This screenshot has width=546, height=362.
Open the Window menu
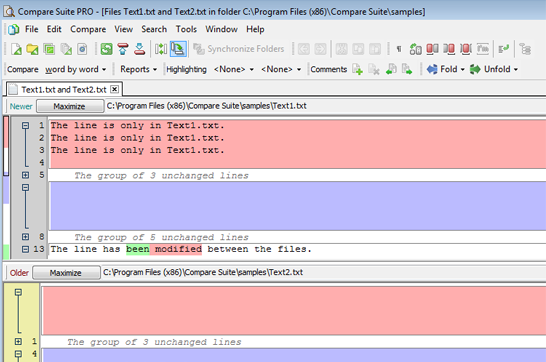click(x=221, y=29)
